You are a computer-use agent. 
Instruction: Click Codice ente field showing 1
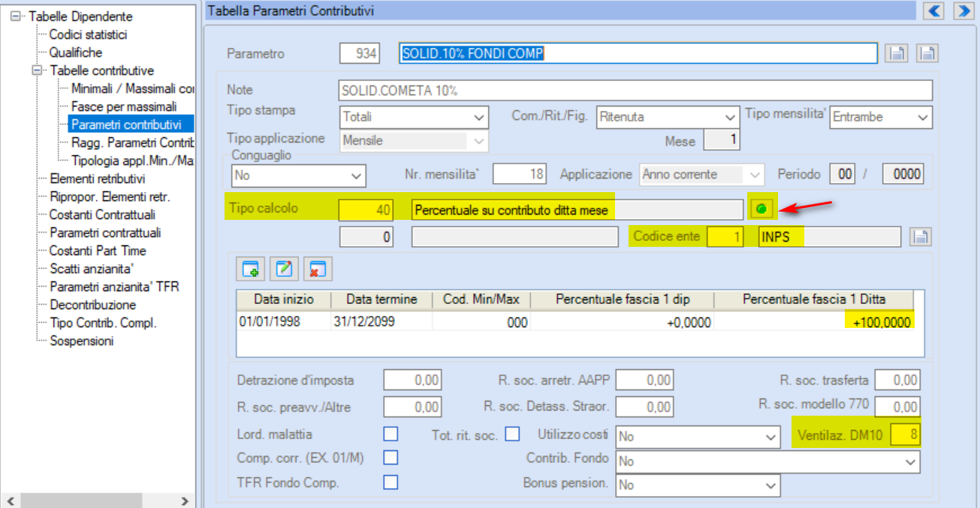pos(725,237)
